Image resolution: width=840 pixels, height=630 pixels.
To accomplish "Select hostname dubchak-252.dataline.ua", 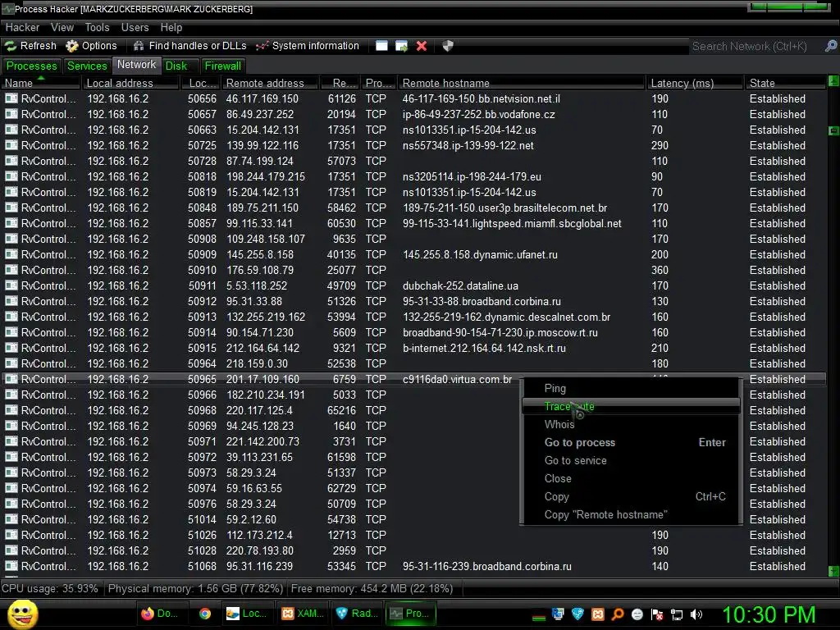I will pyautogui.click(x=460, y=285).
